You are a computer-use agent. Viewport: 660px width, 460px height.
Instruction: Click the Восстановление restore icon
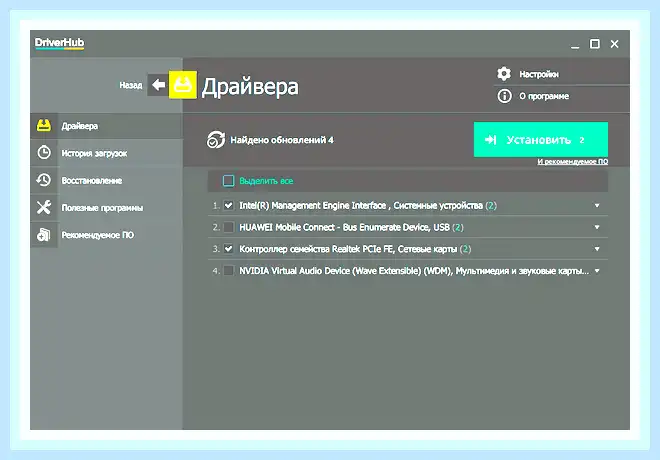pos(44,180)
